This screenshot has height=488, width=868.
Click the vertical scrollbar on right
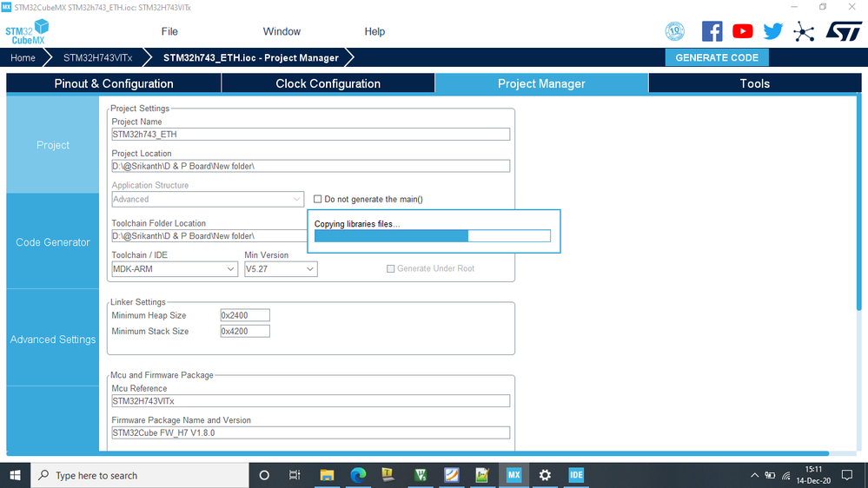pyautogui.click(x=859, y=202)
